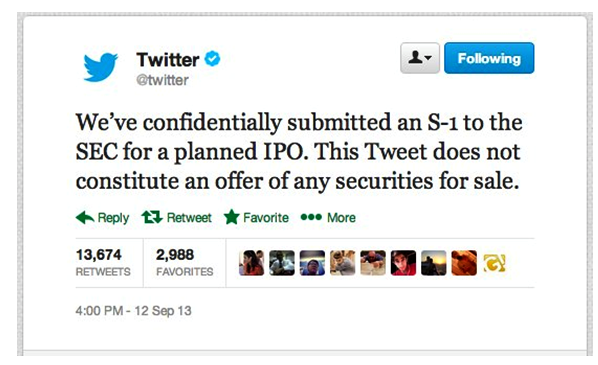This screenshot has height=365, width=598.
Task: Click the Reply arrow icon
Action: pos(85,218)
